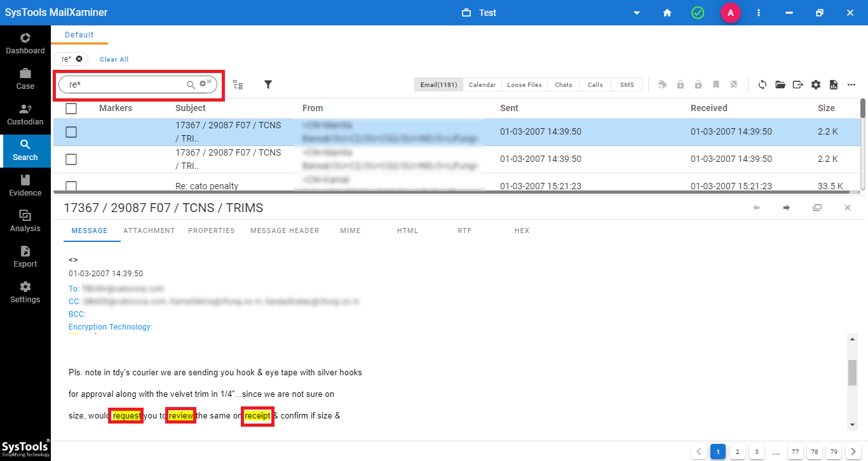
Task: Click the green checkmark status icon
Action: (698, 13)
